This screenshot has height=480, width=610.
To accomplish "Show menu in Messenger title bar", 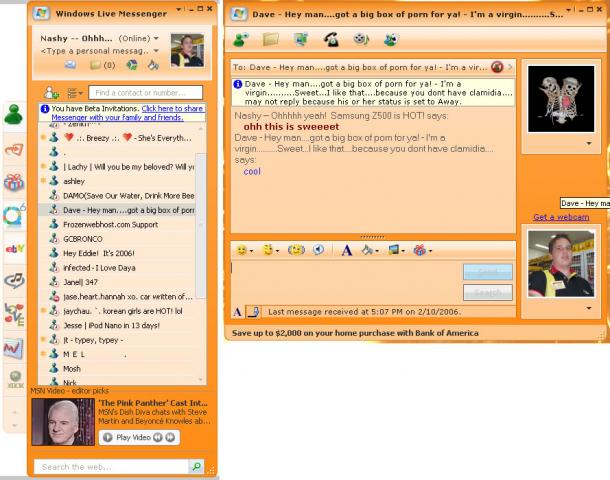I will pos(179,9).
